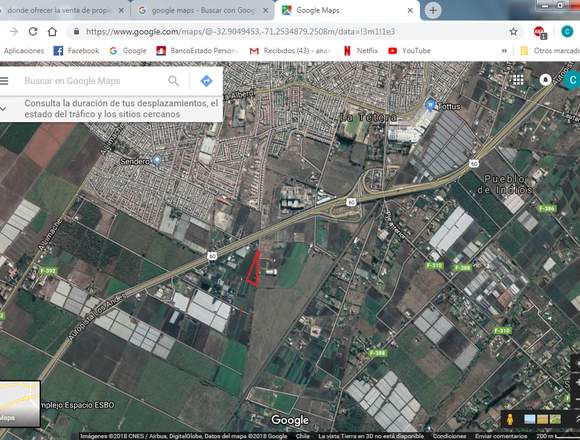Select the Google Maps tab
Viewport: 580px width, 440px height.
point(347,10)
